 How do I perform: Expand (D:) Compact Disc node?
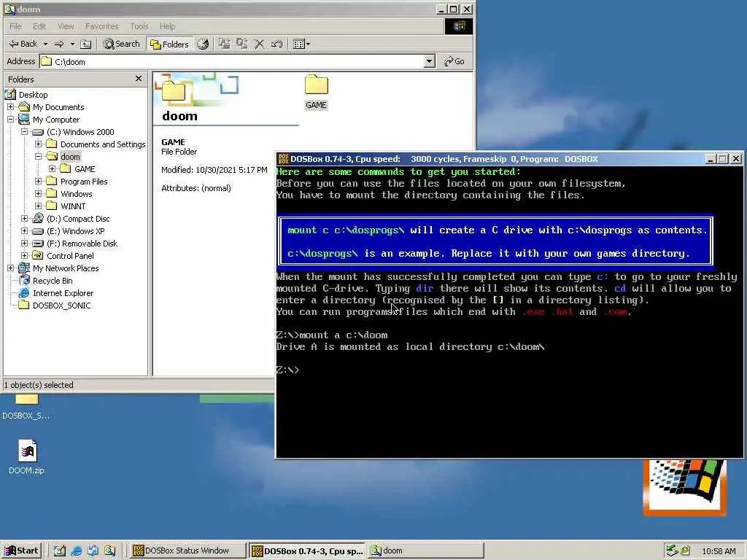point(24,219)
